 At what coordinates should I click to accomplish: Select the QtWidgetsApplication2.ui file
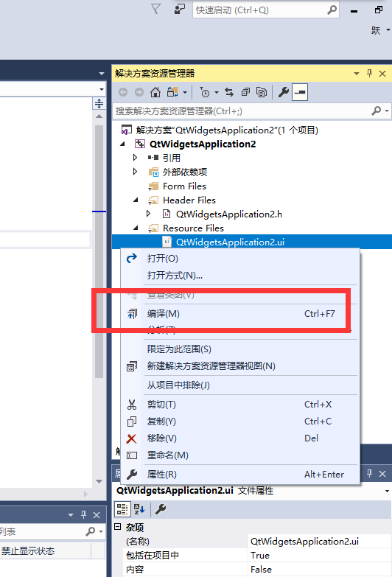(230, 242)
